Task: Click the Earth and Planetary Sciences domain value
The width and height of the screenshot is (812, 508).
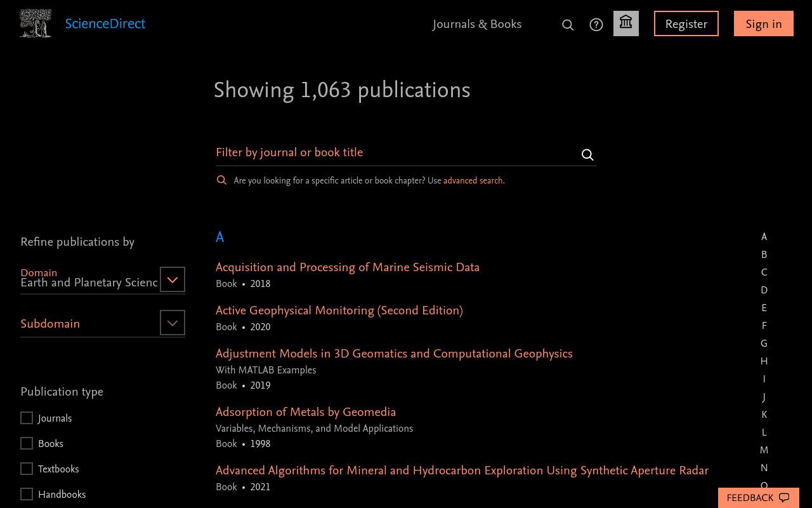Action: 89,283
